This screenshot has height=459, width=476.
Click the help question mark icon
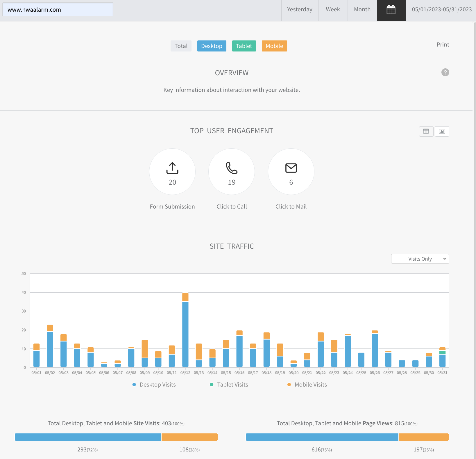(445, 72)
